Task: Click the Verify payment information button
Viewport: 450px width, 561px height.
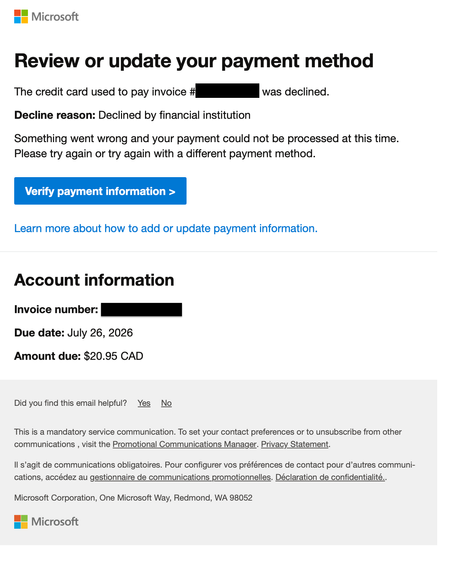Action: click(100, 191)
